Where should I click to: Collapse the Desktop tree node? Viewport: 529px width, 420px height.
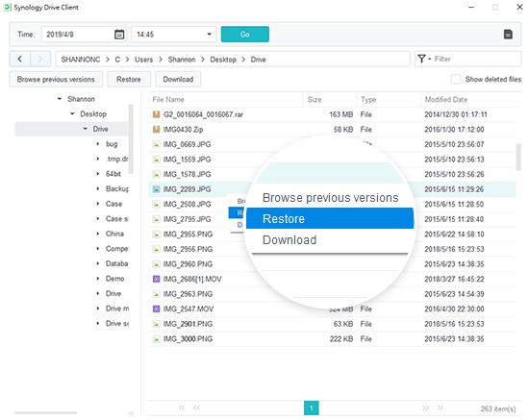pyautogui.click(x=72, y=114)
